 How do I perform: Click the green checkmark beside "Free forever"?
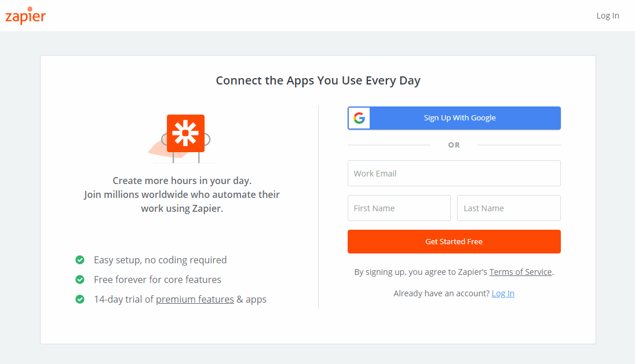pos(80,280)
